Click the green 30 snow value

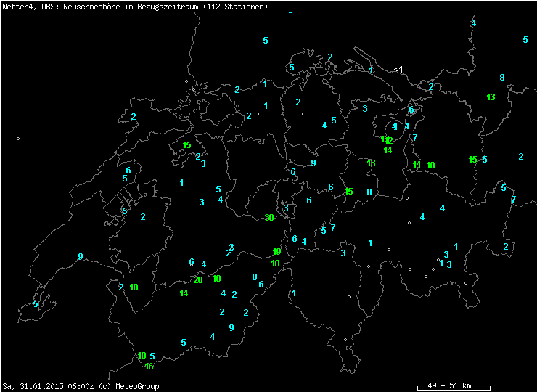click(x=269, y=218)
